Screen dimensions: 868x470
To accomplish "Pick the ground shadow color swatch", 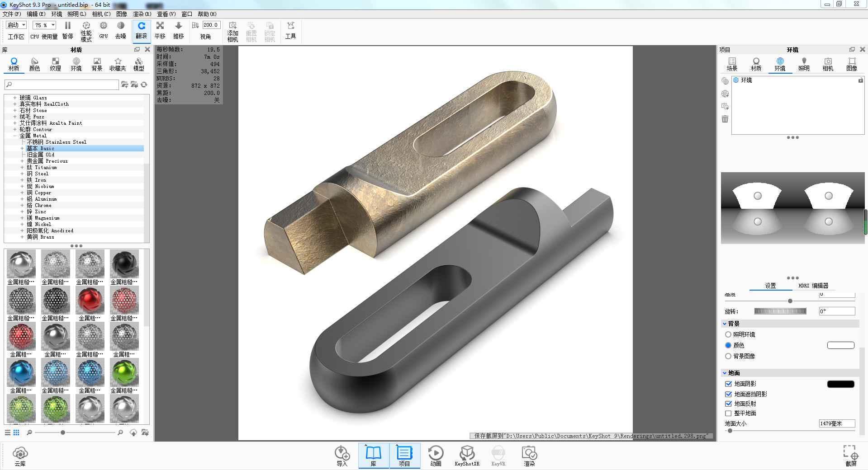I will click(x=840, y=384).
